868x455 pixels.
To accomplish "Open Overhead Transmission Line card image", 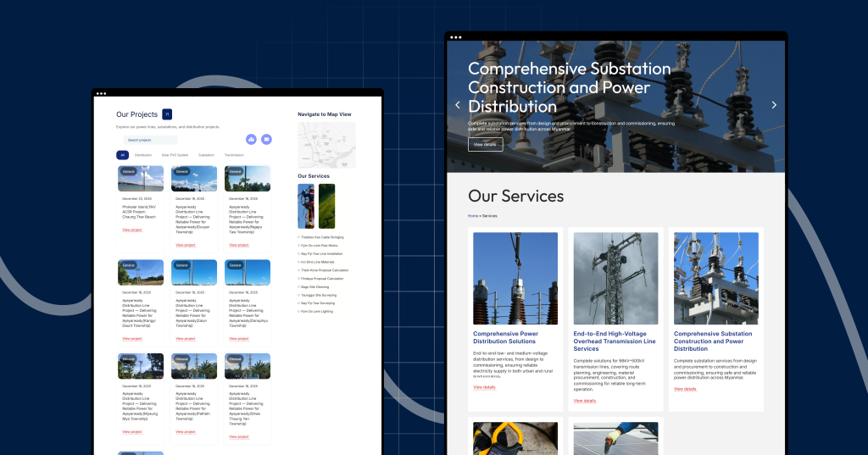I will (x=615, y=279).
